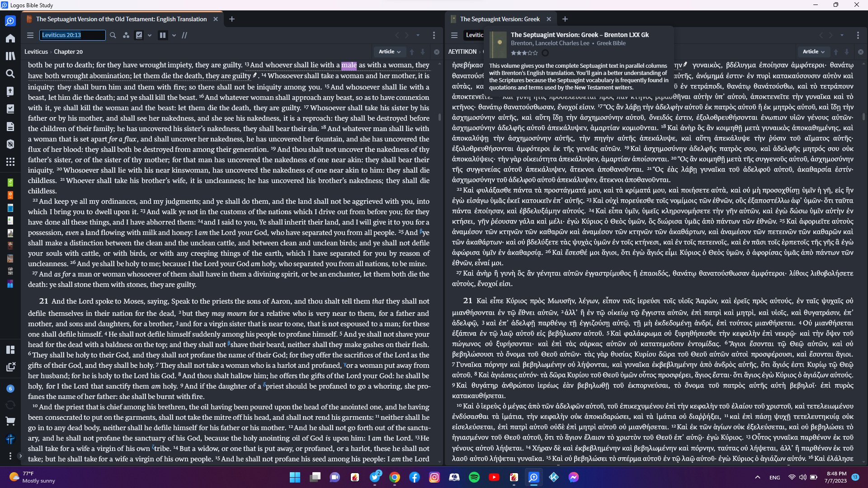Image resolution: width=868 pixels, height=488 pixels.
Task: Click the close all panels icon
Action: point(10,367)
